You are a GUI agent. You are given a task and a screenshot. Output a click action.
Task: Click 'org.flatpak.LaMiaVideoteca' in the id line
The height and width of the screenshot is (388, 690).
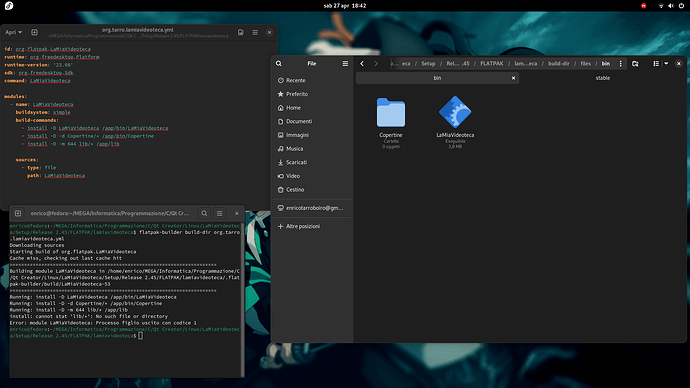pyautogui.click(x=53, y=49)
